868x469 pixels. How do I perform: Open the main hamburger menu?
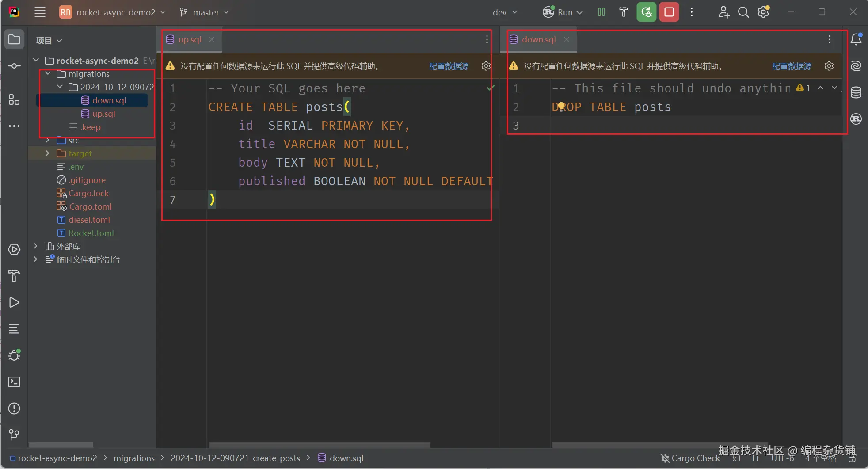(40, 12)
